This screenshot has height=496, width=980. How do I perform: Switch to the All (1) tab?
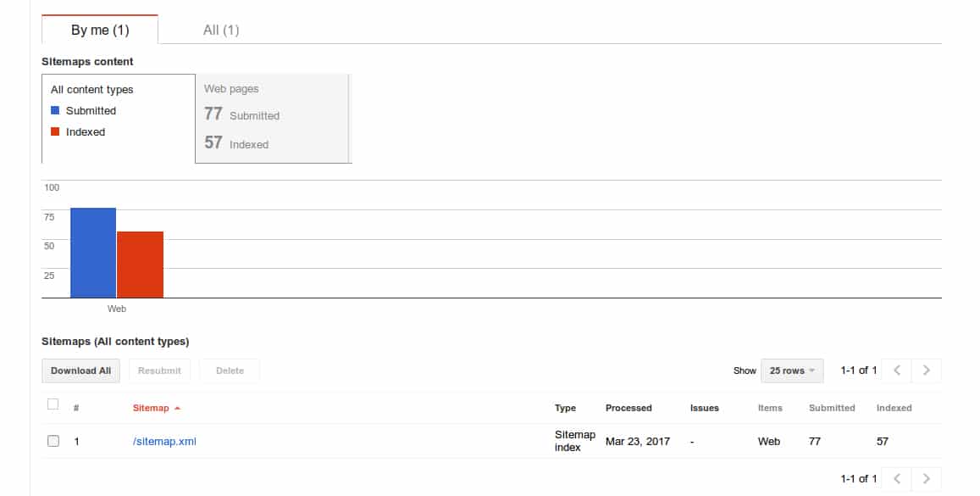click(x=221, y=30)
